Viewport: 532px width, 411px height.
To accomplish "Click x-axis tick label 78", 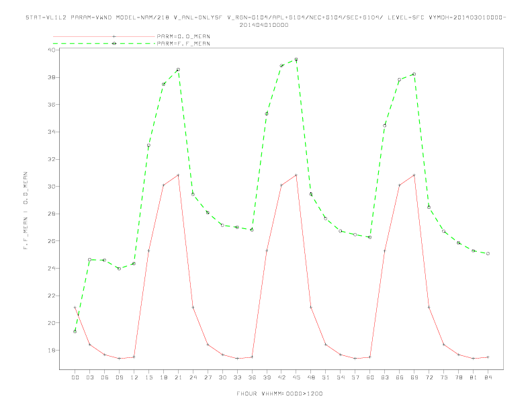I will coord(458,377).
